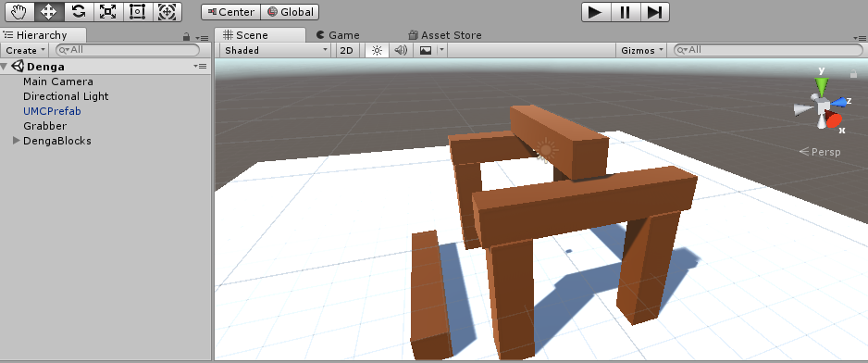Select the Rotate tool

tap(78, 12)
